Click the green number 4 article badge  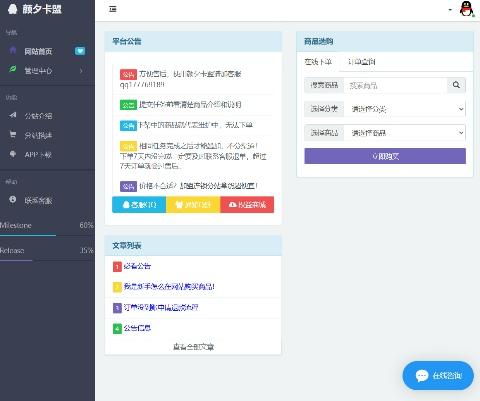tap(117, 329)
